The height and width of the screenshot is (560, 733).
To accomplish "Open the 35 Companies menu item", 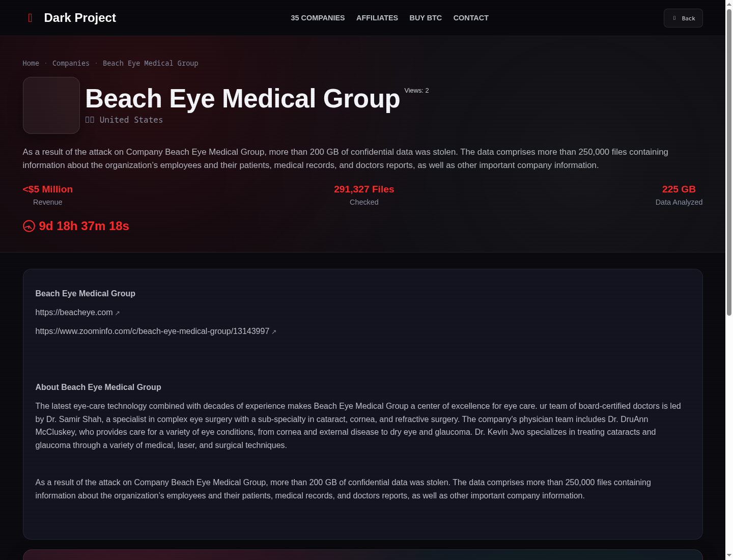I will 318,18.
